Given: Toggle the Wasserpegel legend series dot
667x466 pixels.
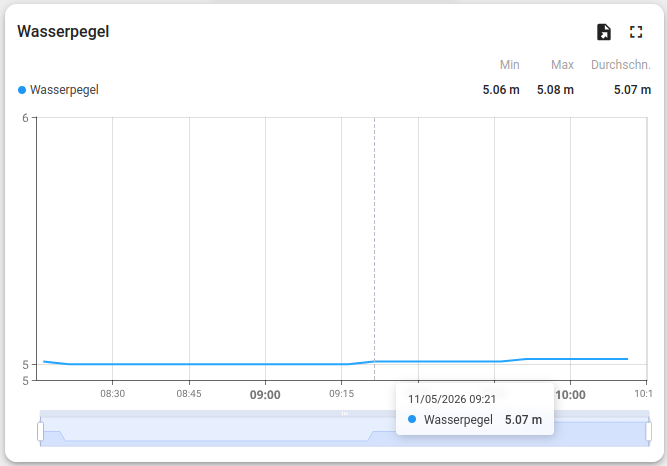Looking at the screenshot, I should click(22, 90).
